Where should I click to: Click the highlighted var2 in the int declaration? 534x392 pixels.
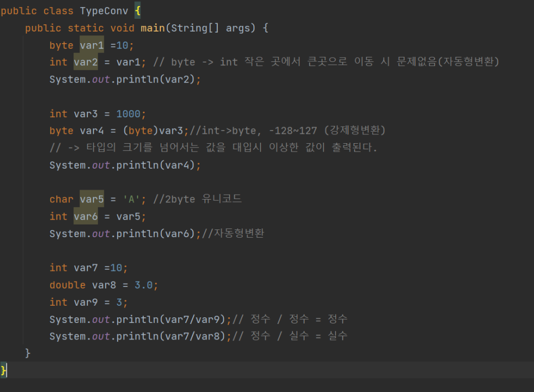[86, 62]
